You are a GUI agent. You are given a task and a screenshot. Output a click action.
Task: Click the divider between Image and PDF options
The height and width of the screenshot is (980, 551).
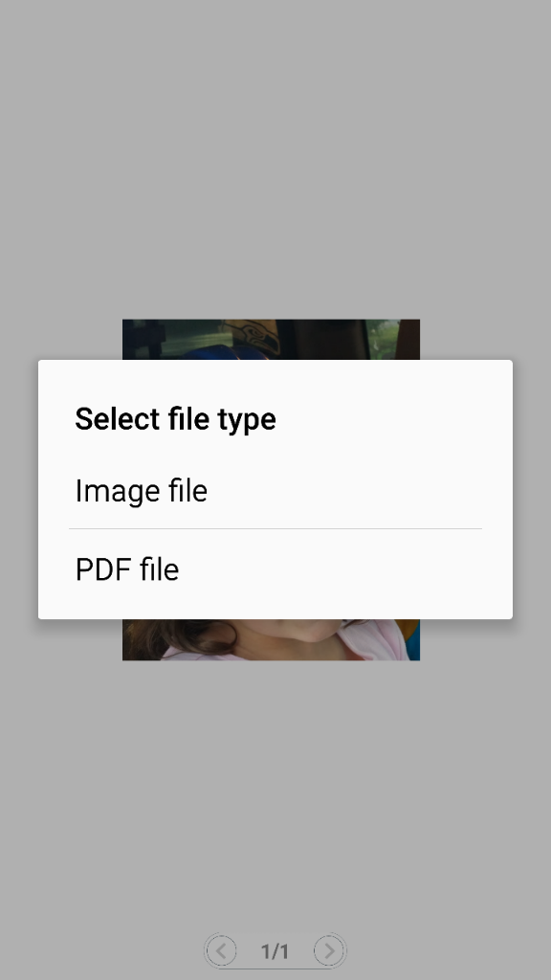coord(275,528)
